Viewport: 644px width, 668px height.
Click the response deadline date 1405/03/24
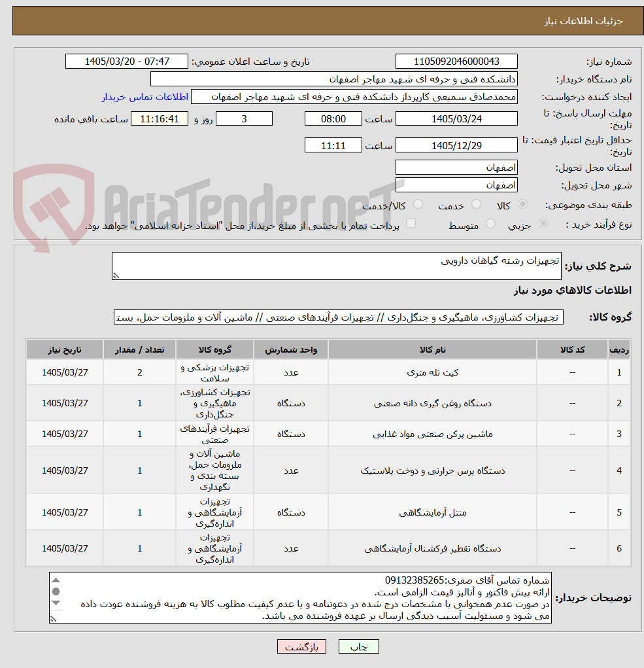[x=456, y=119]
